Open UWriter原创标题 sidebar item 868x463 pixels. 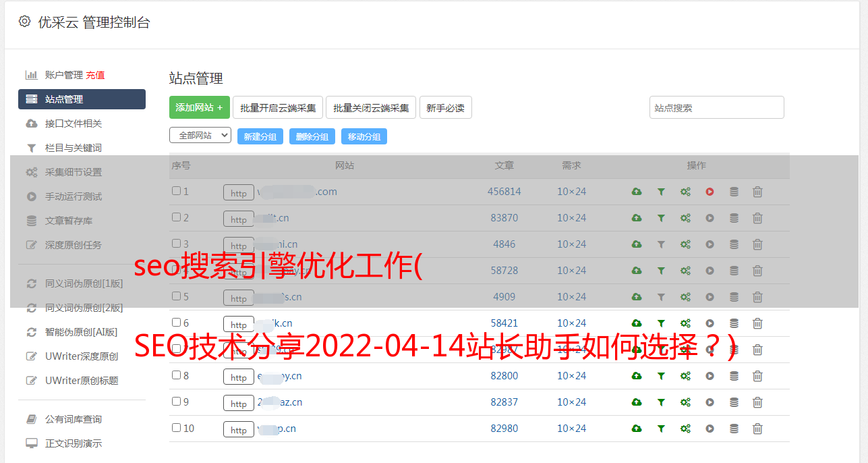[82, 381]
